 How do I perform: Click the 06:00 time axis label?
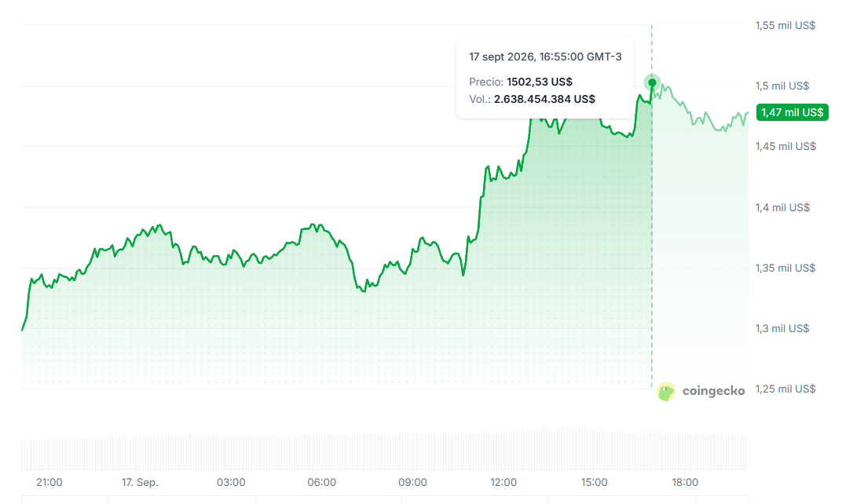tap(322, 482)
